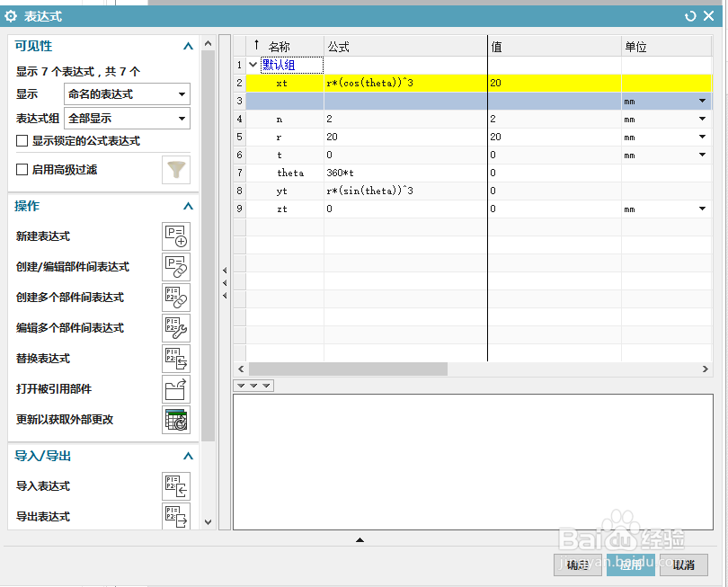
Task: Select formula 360*t
Action: [x=340, y=173]
